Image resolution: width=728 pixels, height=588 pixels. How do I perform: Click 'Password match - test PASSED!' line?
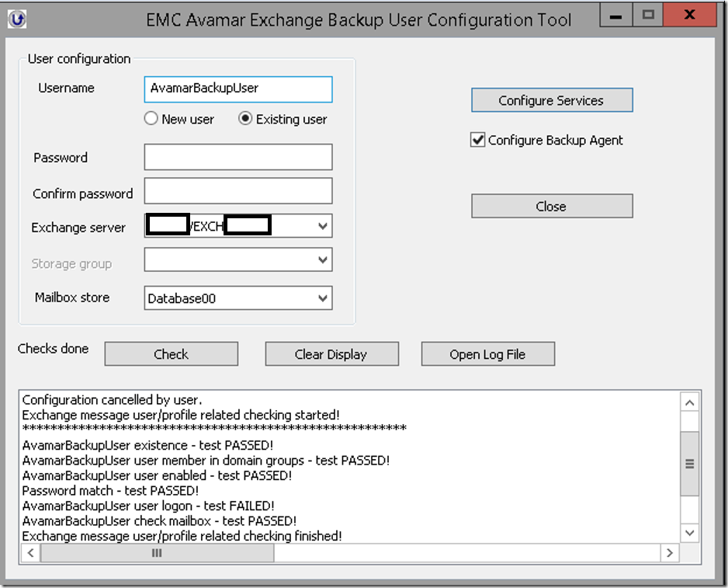(110, 491)
